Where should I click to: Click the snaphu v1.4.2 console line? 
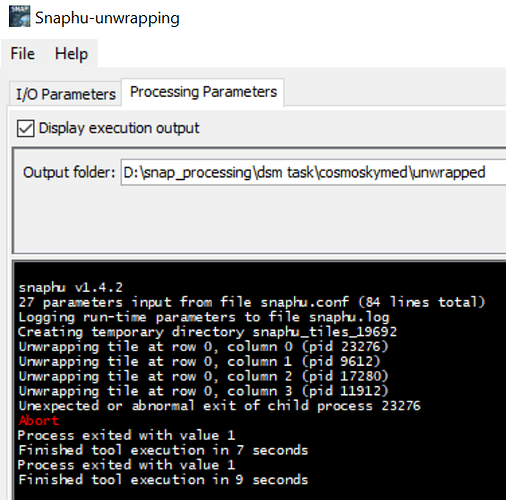70,287
